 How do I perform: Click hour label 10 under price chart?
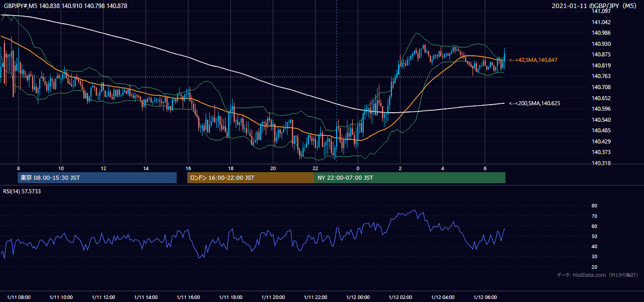coord(60,168)
